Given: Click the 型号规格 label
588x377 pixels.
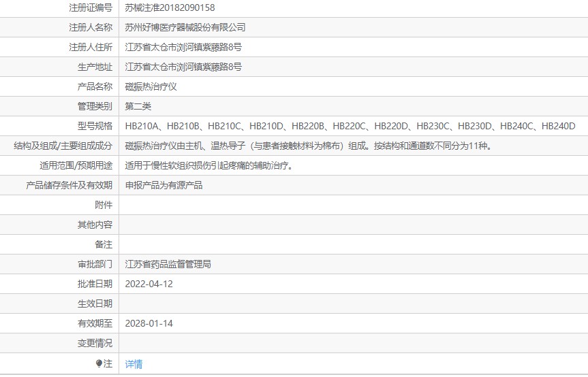Looking at the screenshot, I should [95, 126].
